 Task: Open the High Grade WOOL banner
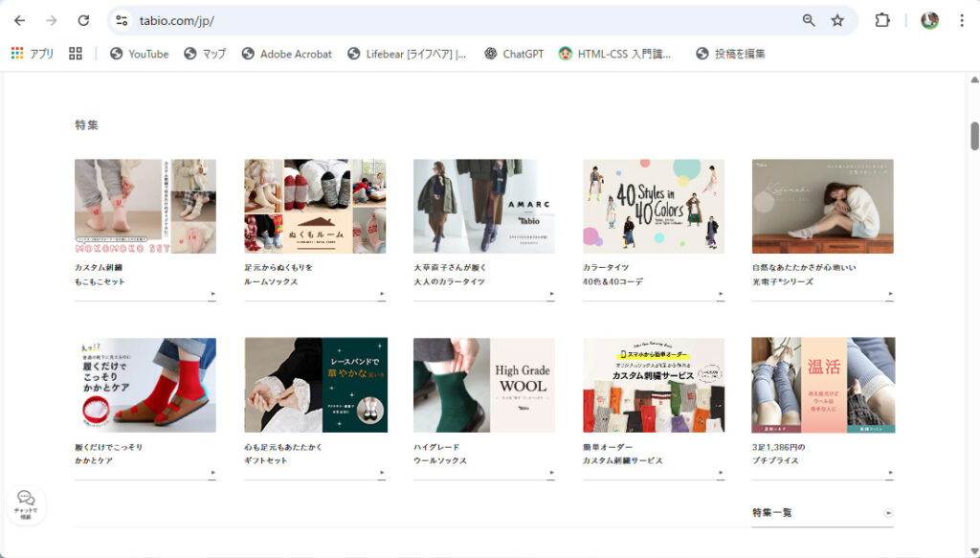point(483,385)
